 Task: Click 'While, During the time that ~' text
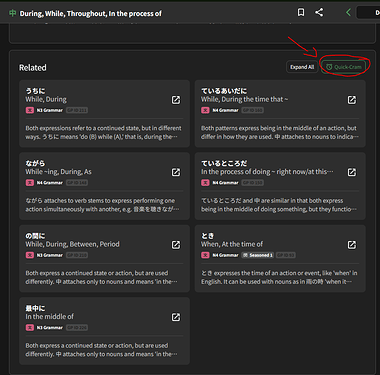(x=245, y=99)
